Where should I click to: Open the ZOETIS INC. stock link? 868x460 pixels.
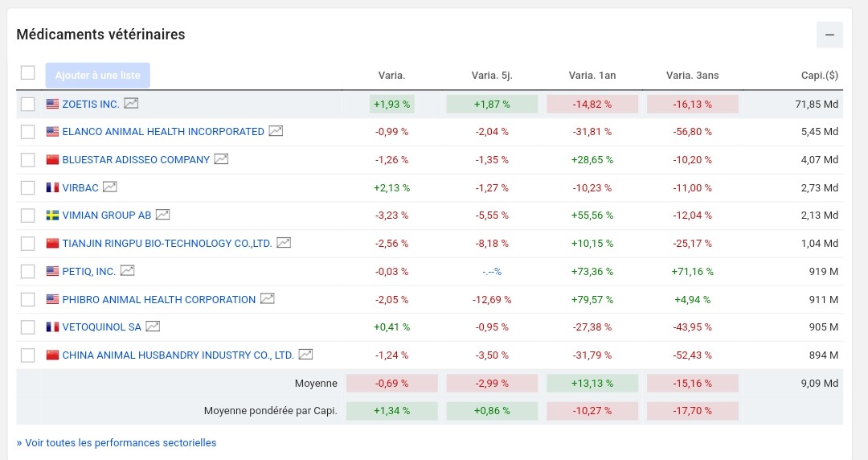[91, 105]
